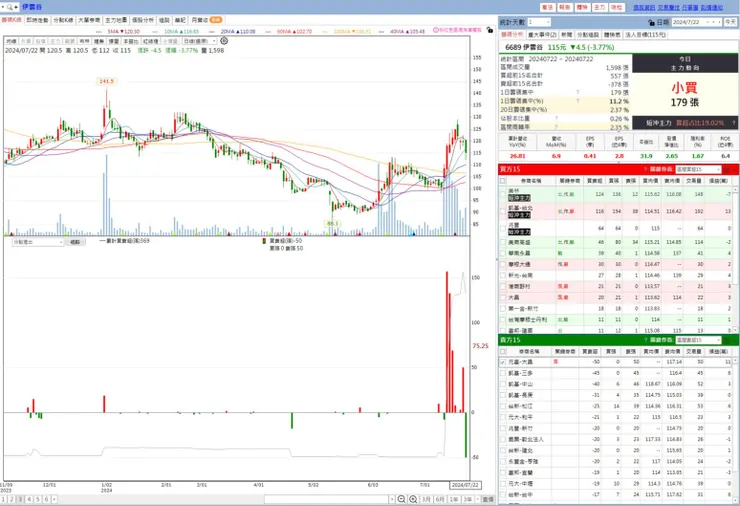The height and width of the screenshot is (506, 740).
Task: Switch to the 新聞 tab in right panel
Action: (567, 35)
